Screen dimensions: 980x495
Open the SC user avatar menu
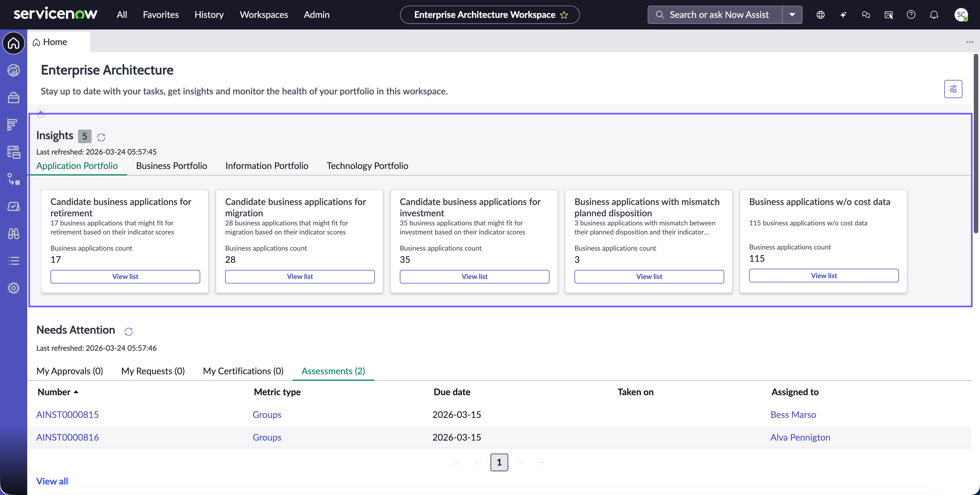961,15
